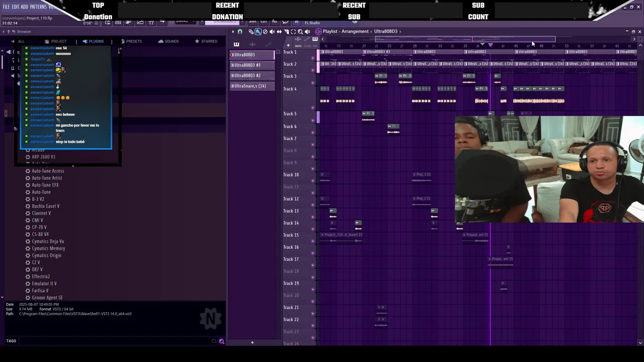Screen dimensions: 644x362
Task: Select the Draw pencil tool in playlist
Action: 251,32
